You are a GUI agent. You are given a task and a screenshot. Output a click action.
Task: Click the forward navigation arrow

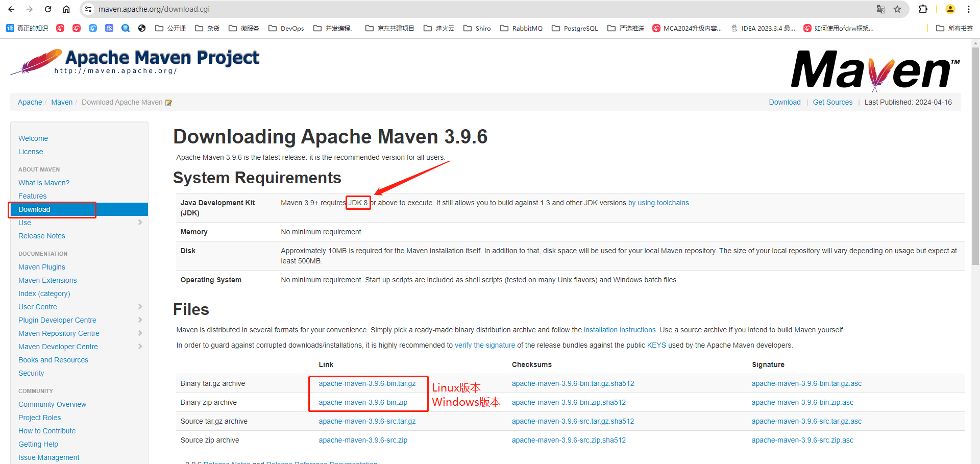(x=30, y=9)
